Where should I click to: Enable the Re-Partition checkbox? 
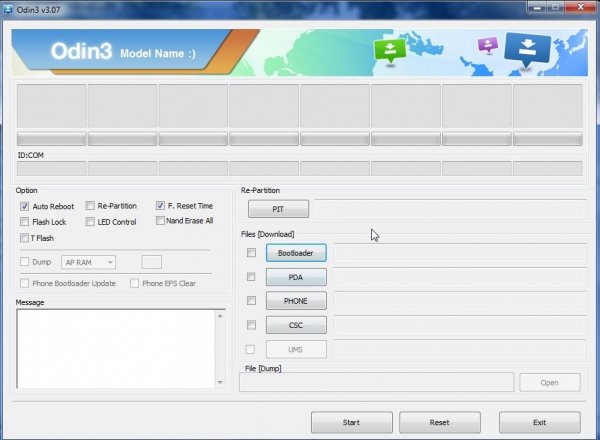click(90, 206)
